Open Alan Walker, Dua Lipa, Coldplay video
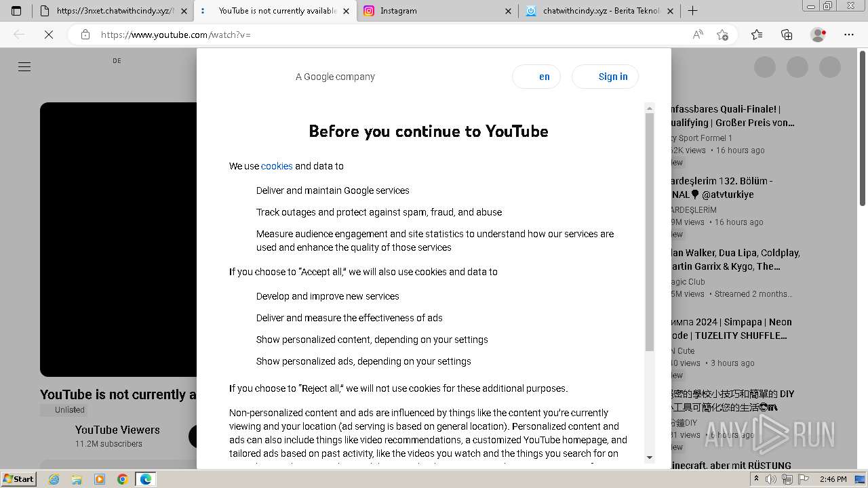The image size is (868, 488). (735, 260)
